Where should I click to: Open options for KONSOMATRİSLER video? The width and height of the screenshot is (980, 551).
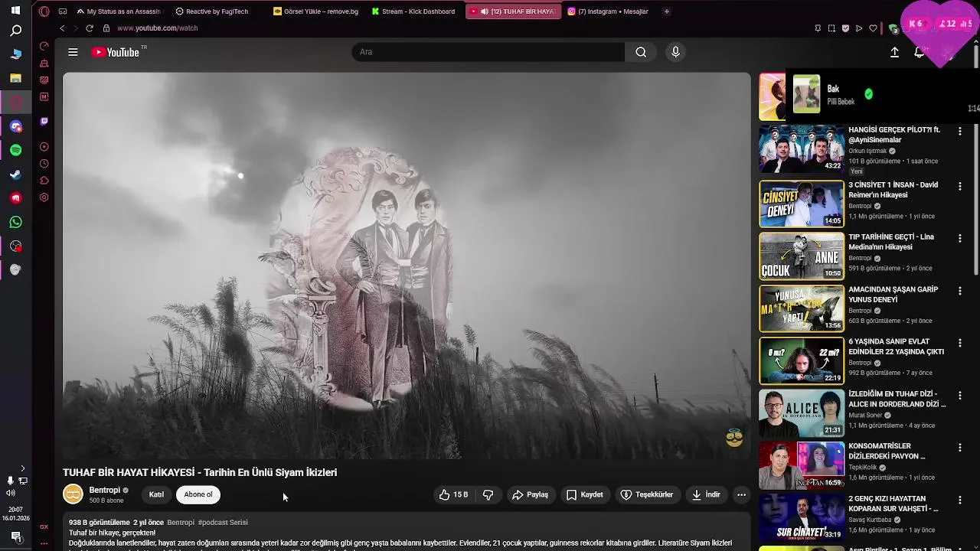point(959,447)
